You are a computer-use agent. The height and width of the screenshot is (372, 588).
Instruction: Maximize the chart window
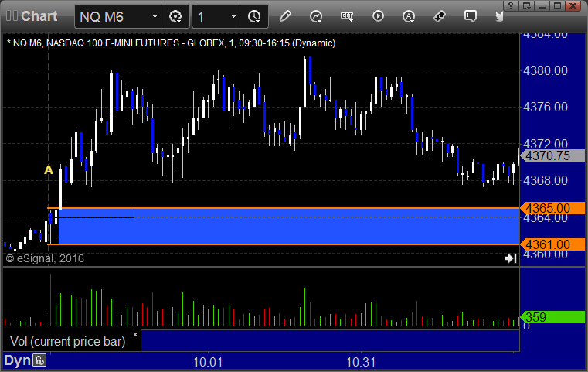(558, 5)
